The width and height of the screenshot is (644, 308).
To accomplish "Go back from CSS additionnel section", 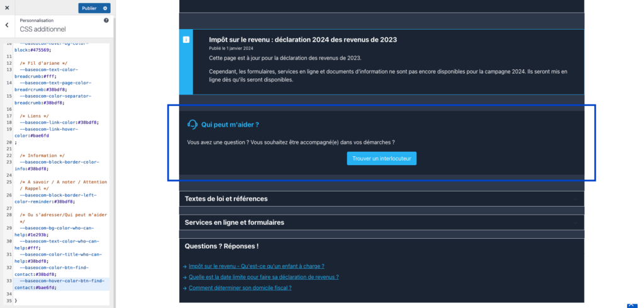I will 7,25.
